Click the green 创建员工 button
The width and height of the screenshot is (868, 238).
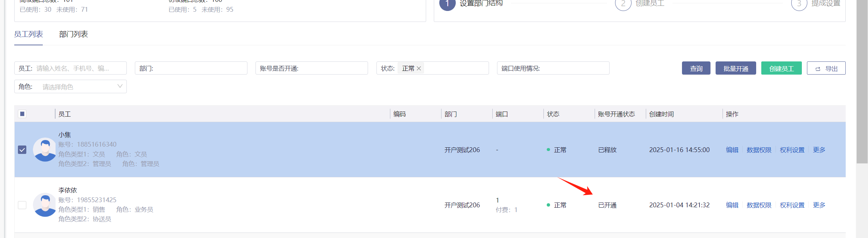(781, 68)
